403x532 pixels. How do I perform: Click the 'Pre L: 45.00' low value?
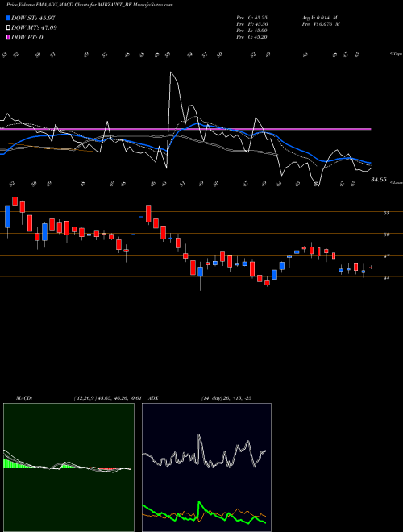(x=252, y=31)
